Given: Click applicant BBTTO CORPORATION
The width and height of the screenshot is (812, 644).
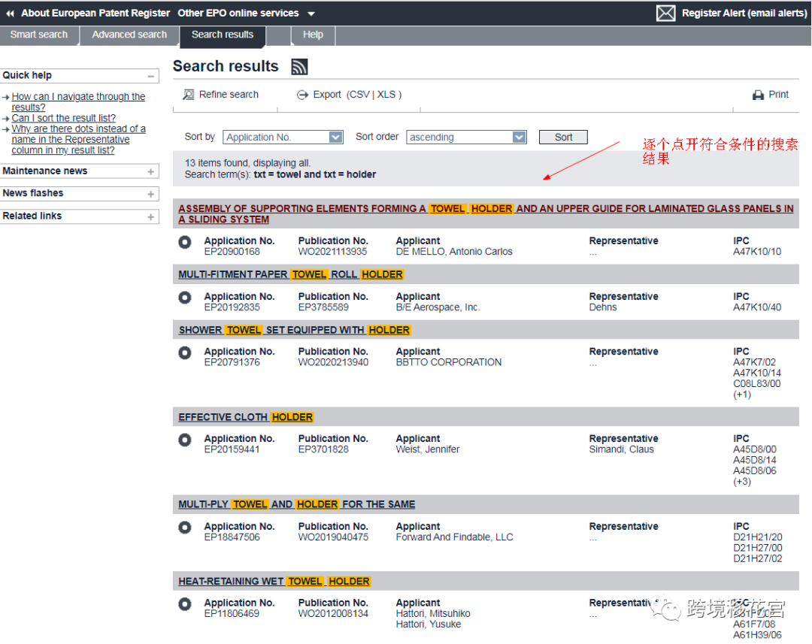Looking at the screenshot, I should click(448, 362).
